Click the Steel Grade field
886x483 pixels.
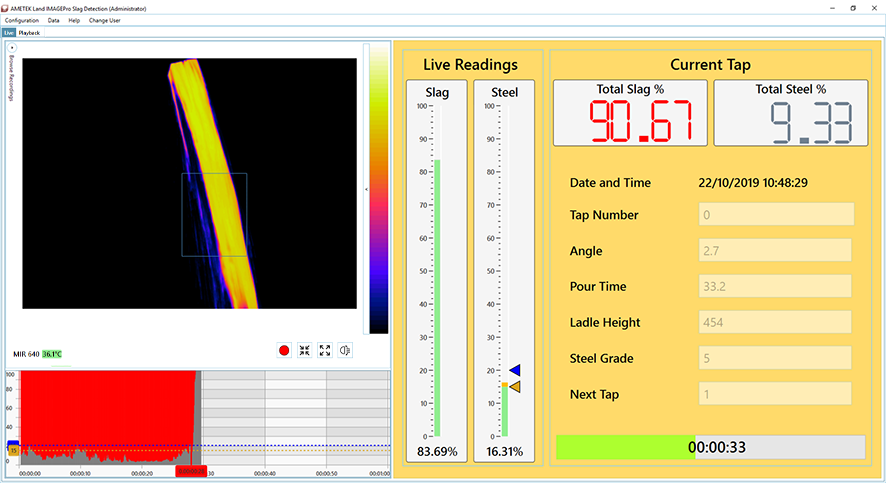(x=775, y=358)
